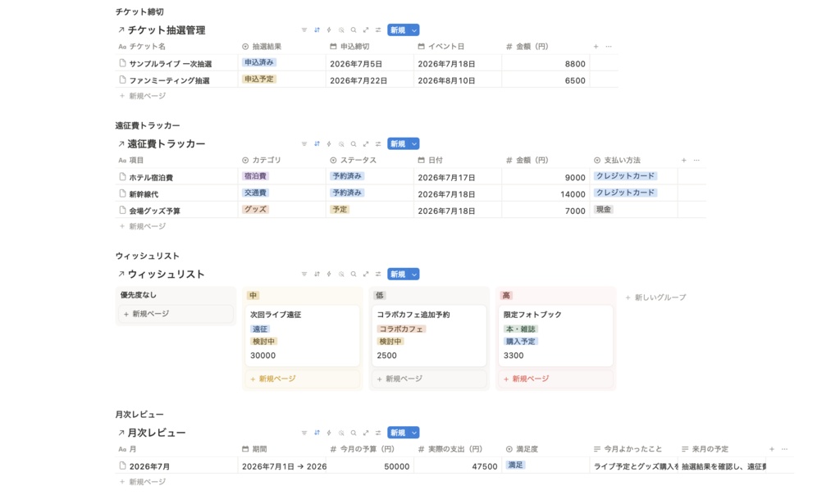Image resolution: width=840 pixels, height=504 pixels.
Task: Expand ウィッシュリスト to full page
Action: point(366,275)
